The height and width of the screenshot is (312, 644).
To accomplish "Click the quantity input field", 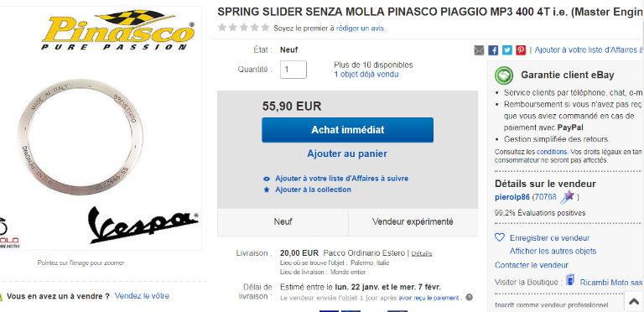I will [293, 70].
